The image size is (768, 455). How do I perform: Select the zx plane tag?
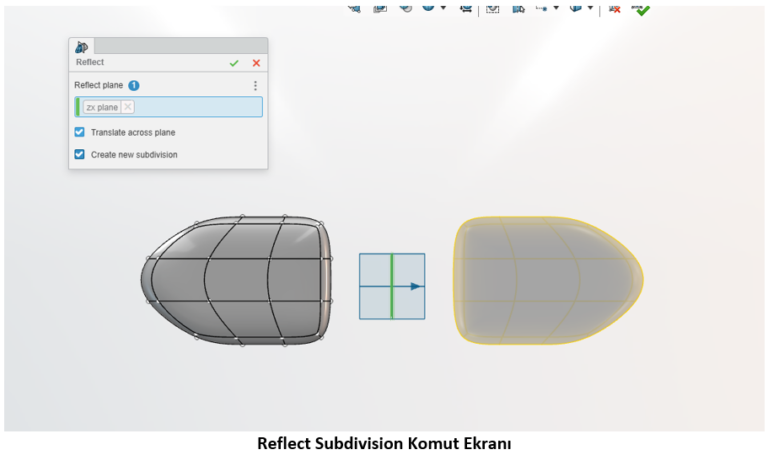102,107
